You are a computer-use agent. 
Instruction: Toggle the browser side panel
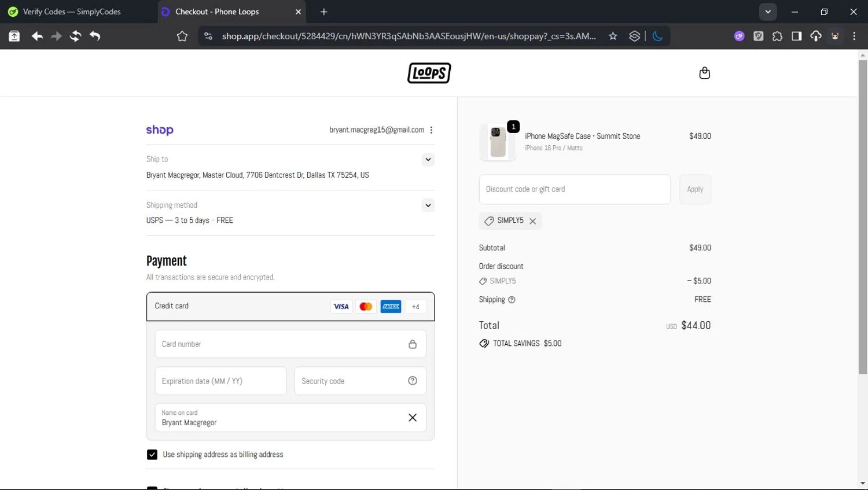point(796,36)
